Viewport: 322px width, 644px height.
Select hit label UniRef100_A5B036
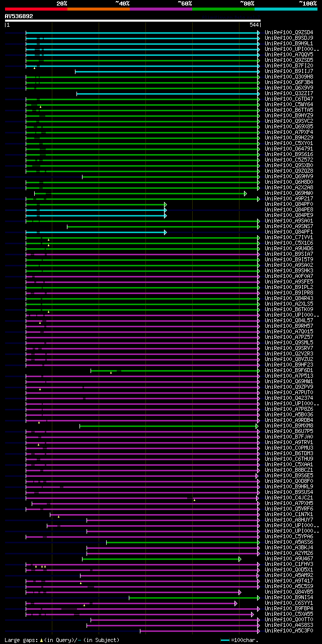pos(289,415)
